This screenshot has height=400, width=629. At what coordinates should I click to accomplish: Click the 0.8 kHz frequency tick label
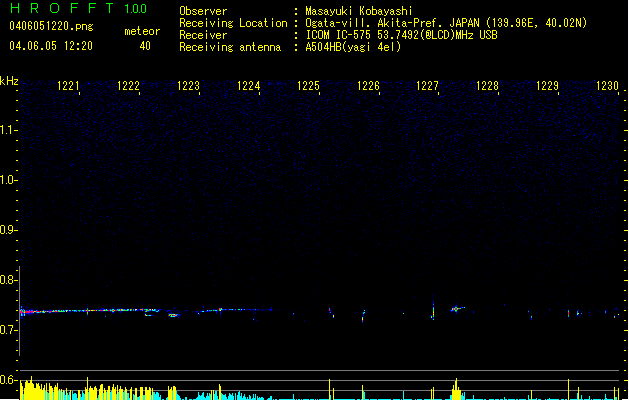(x=8, y=280)
